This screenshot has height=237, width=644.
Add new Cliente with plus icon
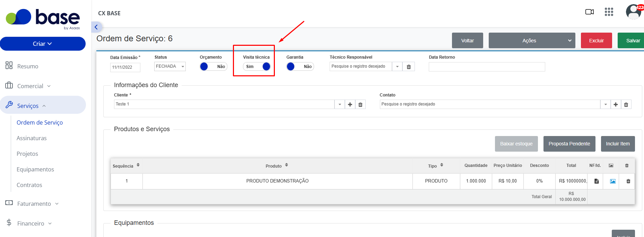(350, 104)
